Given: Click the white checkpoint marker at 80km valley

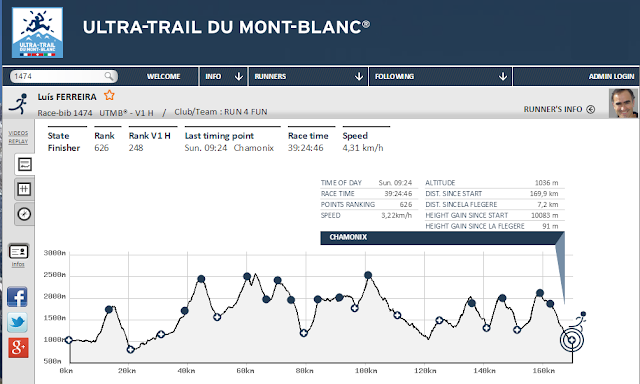Looking at the screenshot, I should (304, 333).
